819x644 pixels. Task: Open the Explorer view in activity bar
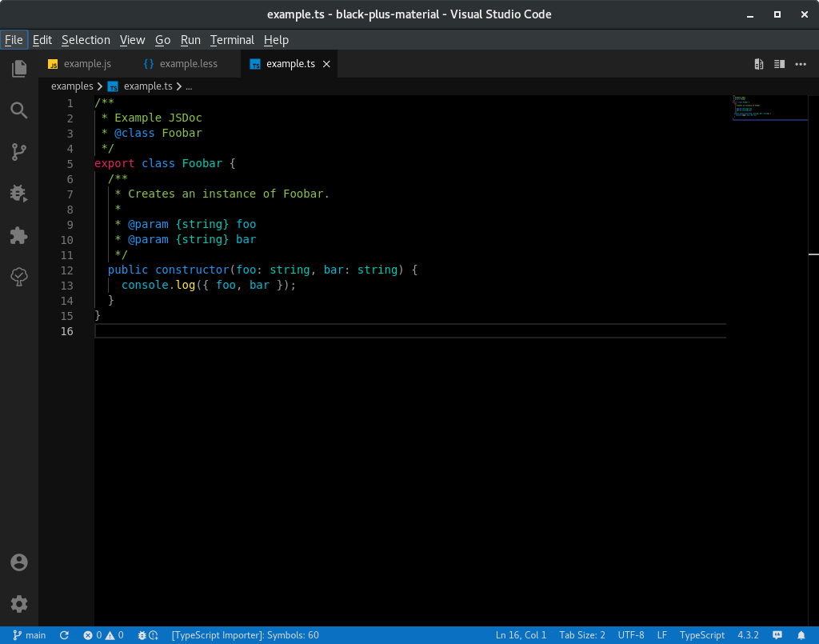click(19, 69)
